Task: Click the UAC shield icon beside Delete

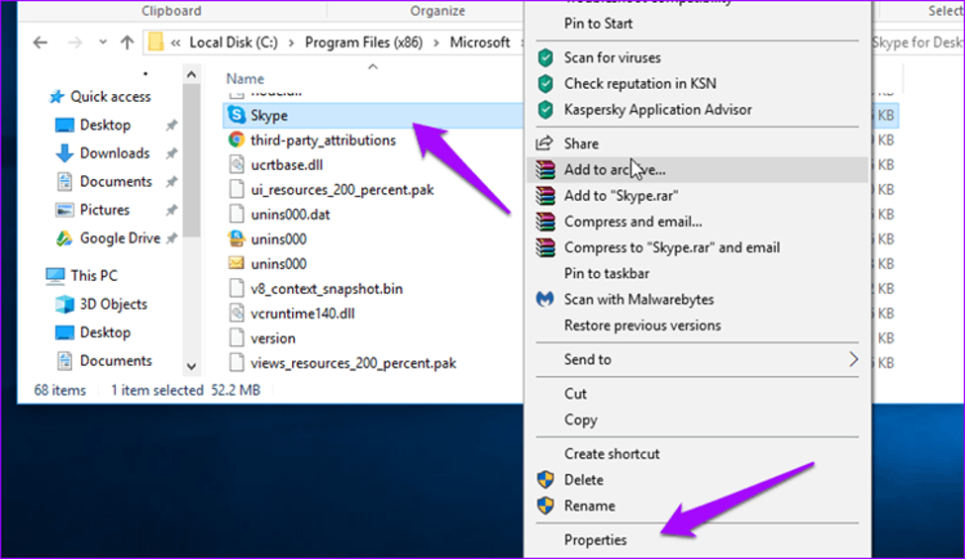Action: [x=545, y=479]
